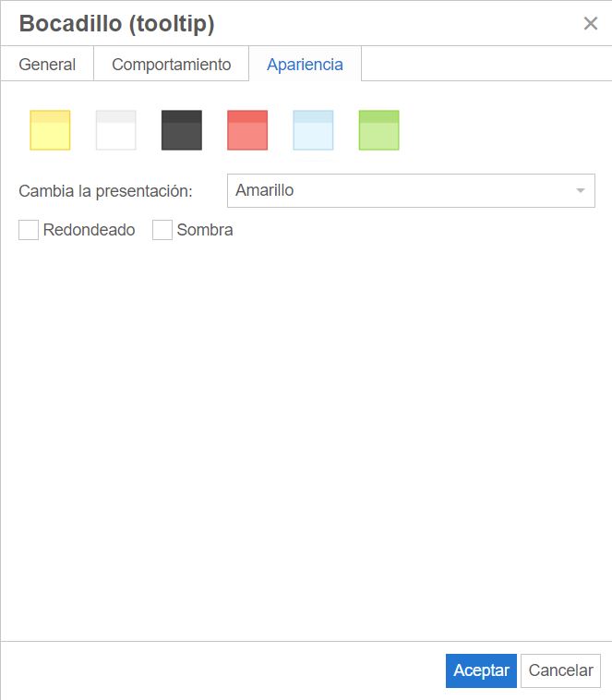This screenshot has height=700, width=612.
Task: Pick the dark black tooltip swatch
Action: click(181, 130)
